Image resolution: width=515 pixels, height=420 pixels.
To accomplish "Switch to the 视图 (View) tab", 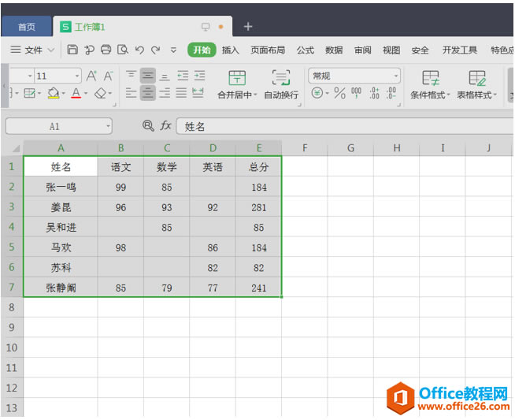I will (x=391, y=50).
